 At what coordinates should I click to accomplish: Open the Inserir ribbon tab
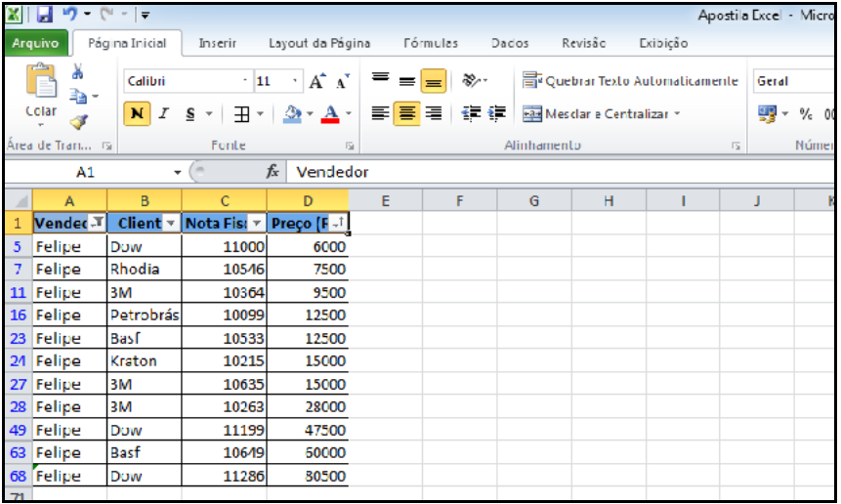pos(217,43)
